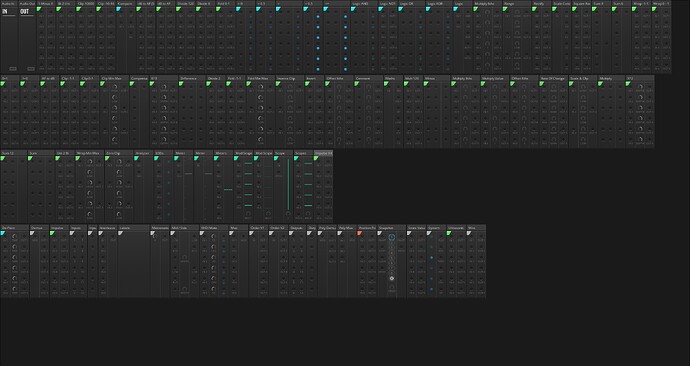
Task: Click the orange corner icon of the Position module
Action: (360, 233)
